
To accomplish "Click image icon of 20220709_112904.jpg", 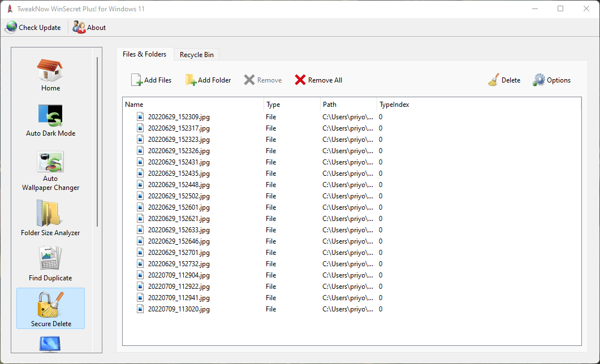I will coord(140,275).
